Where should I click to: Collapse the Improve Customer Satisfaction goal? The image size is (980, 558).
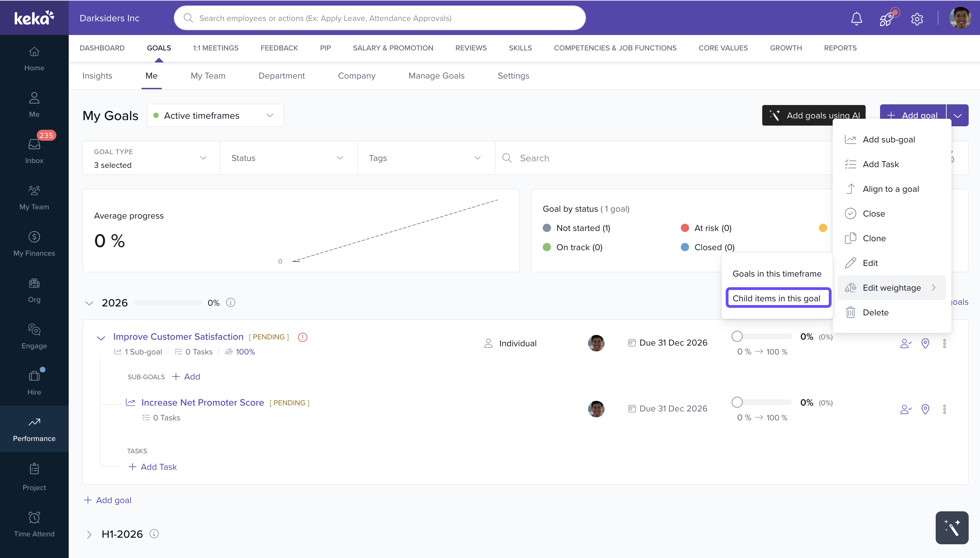pyautogui.click(x=101, y=338)
